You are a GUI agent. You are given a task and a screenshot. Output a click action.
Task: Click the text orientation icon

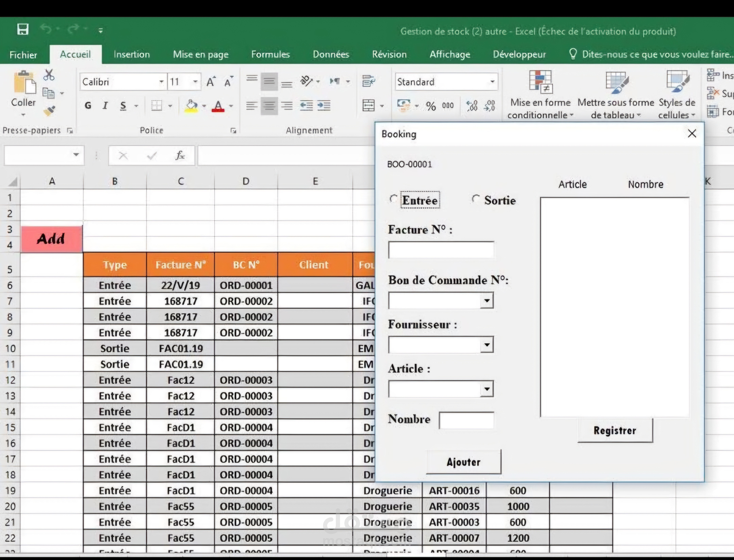[306, 81]
